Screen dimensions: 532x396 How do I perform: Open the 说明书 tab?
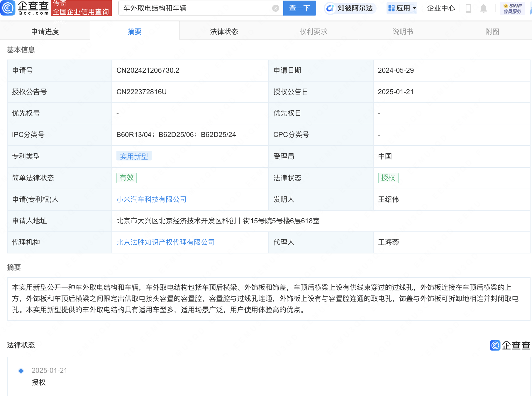(403, 31)
